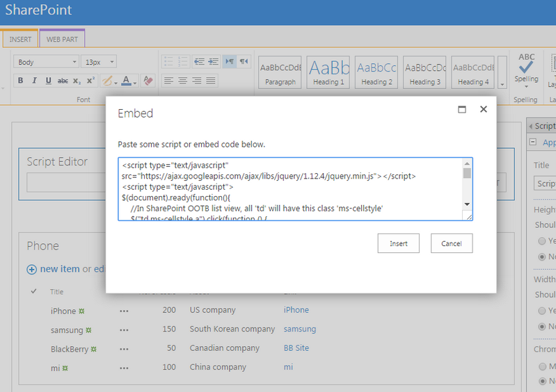Align text left
Image resolution: width=556 pixels, height=392 pixels.
(169, 81)
